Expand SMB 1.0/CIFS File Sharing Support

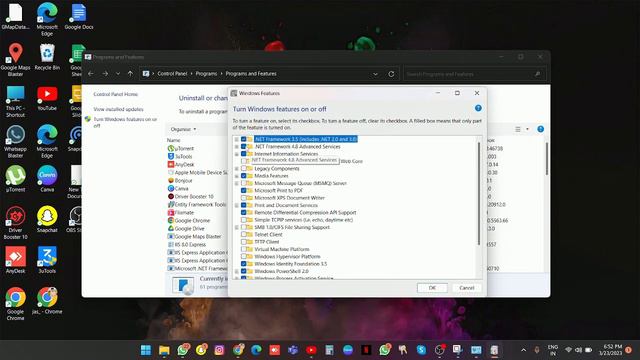(x=236, y=228)
